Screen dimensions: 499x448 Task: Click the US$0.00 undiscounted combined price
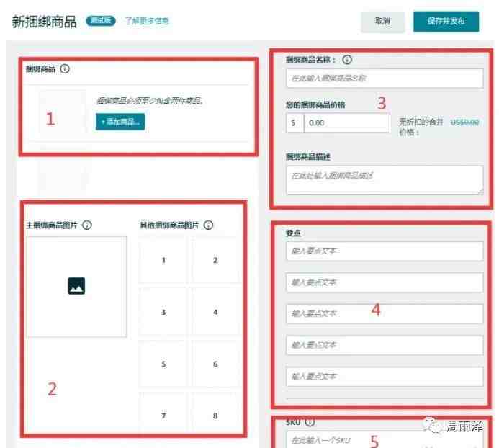coord(464,122)
